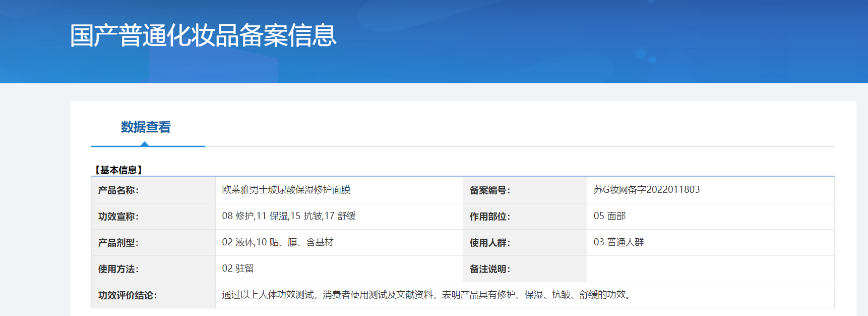868x316 pixels.
Task: Select the conclusion text starting 通过以上人体功效测试
Action: (x=427, y=295)
